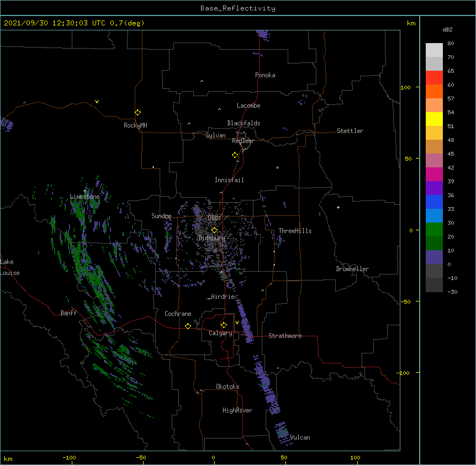
Task: Click the Stettler town label
Action: pos(350,131)
